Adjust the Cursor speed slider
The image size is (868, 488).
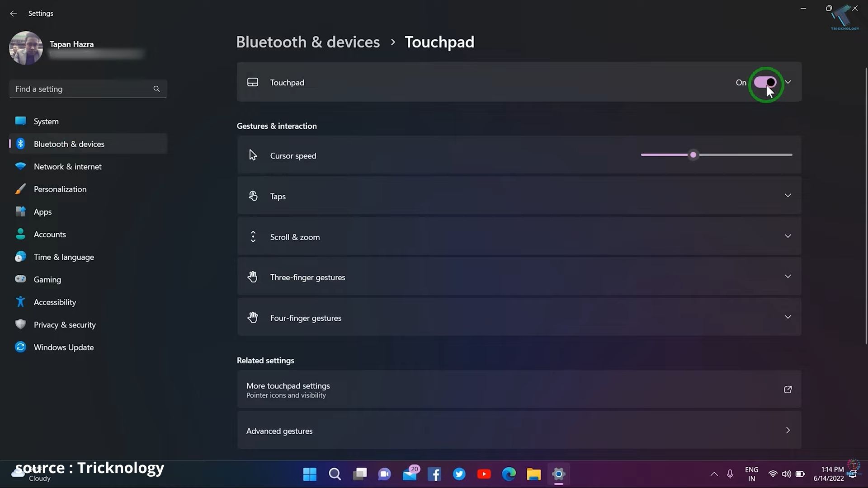pos(717,155)
